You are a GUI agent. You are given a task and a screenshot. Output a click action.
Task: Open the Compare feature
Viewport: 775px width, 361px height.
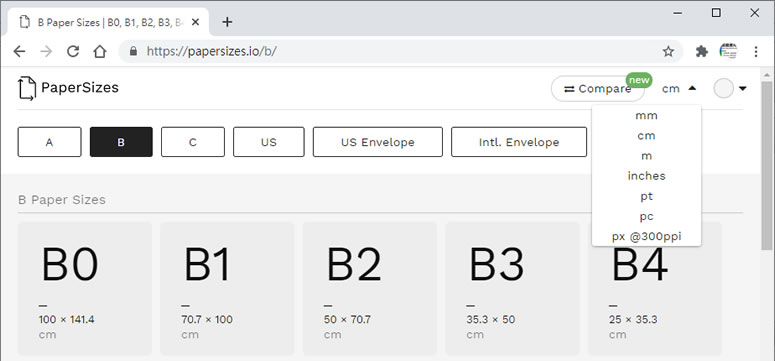[x=598, y=89]
